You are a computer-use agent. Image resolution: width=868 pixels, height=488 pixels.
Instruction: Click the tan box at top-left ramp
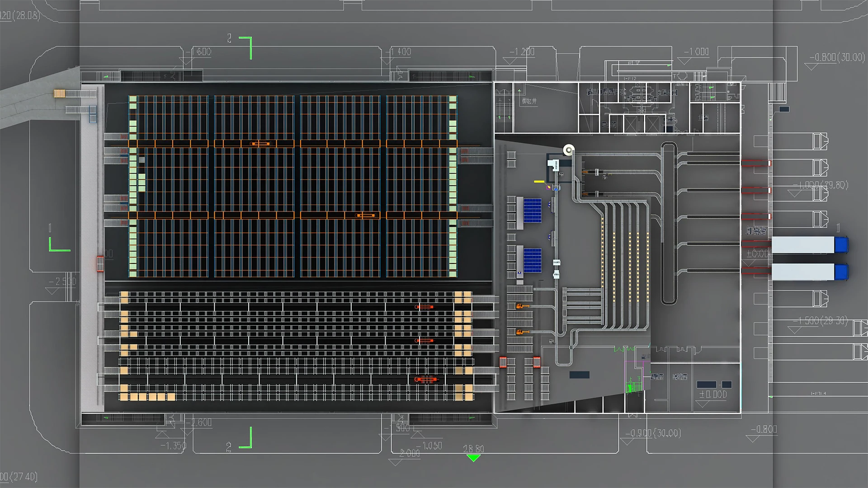[x=59, y=94]
